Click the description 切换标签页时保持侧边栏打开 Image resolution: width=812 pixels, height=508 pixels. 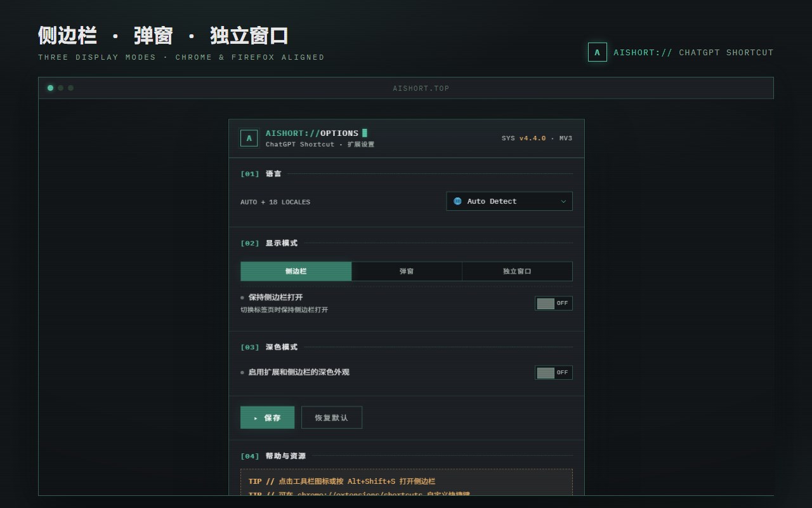(x=284, y=310)
